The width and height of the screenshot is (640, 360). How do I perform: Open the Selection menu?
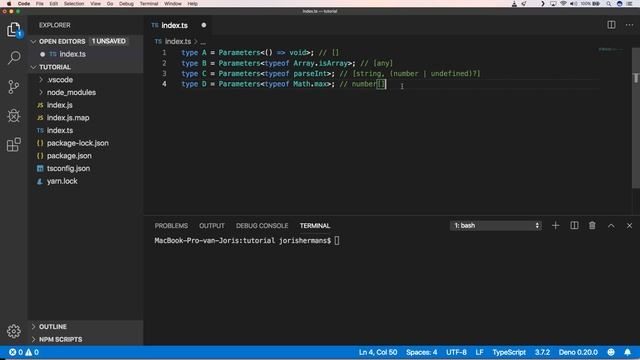point(74,4)
